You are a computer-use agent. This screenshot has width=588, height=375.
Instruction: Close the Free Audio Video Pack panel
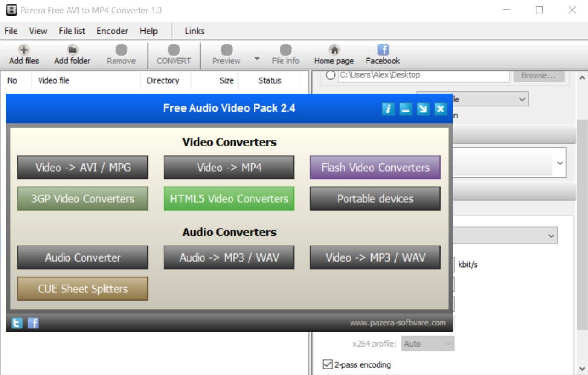[441, 109]
